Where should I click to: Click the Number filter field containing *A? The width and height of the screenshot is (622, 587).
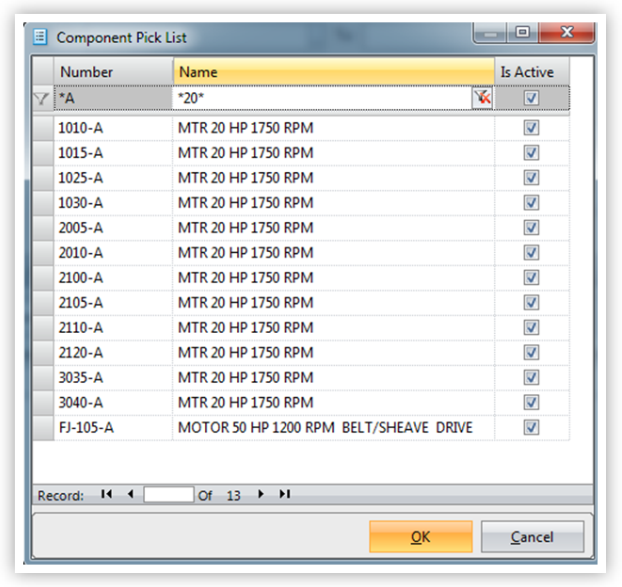pos(112,98)
